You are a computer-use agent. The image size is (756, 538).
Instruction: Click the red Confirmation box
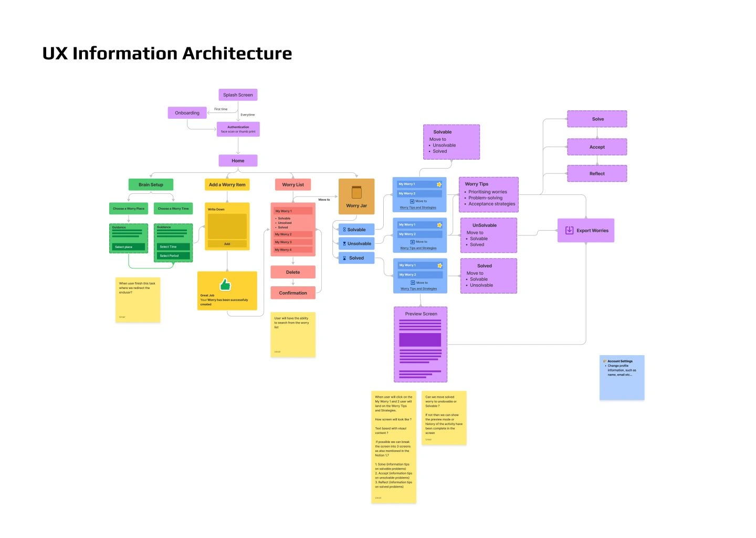click(293, 293)
